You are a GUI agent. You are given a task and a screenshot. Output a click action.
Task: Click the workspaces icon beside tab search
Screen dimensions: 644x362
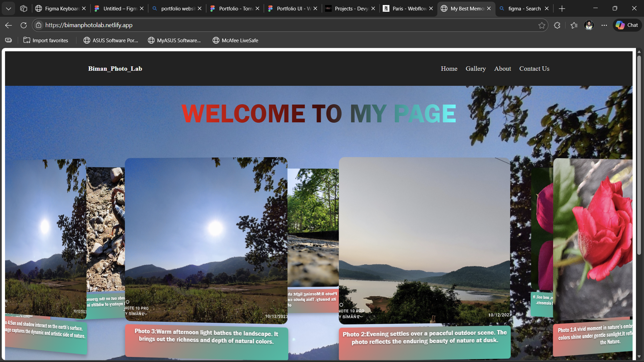coord(23,8)
